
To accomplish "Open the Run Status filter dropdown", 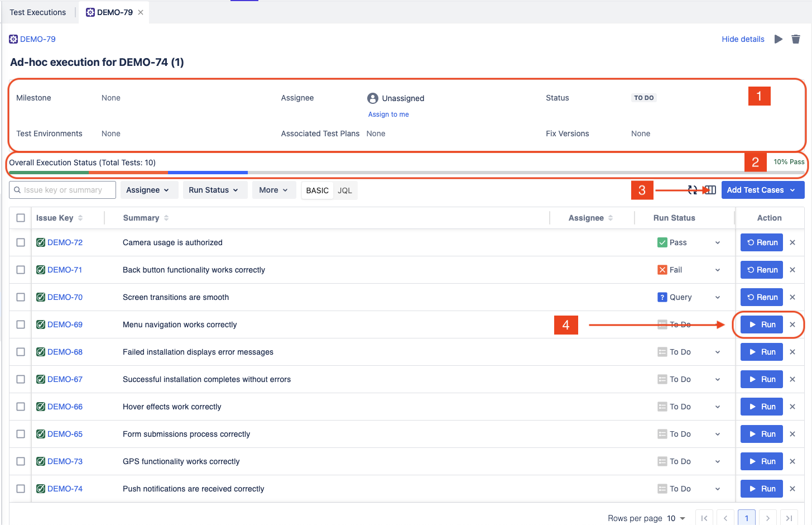I will click(x=214, y=190).
